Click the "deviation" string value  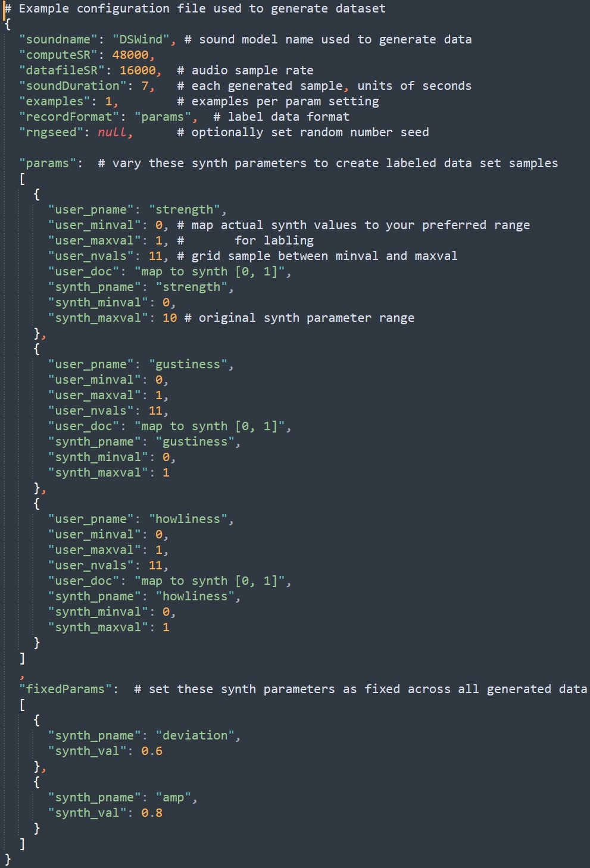pos(195,735)
